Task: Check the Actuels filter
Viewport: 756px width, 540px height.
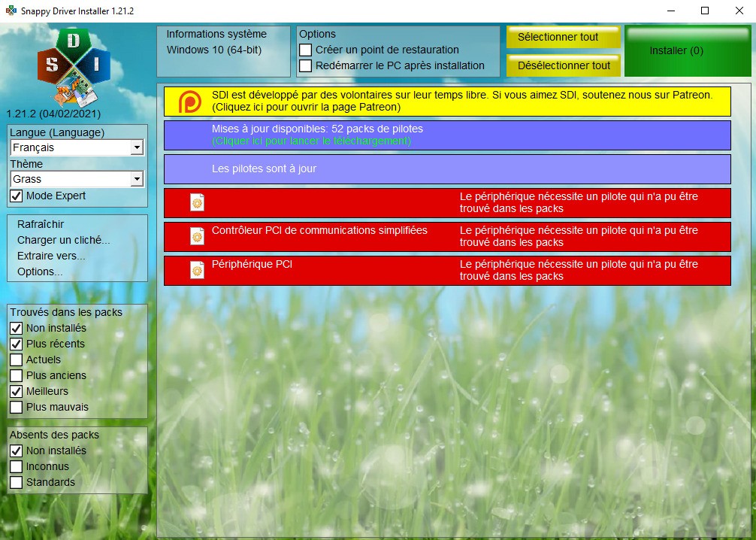Action: click(17, 360)
